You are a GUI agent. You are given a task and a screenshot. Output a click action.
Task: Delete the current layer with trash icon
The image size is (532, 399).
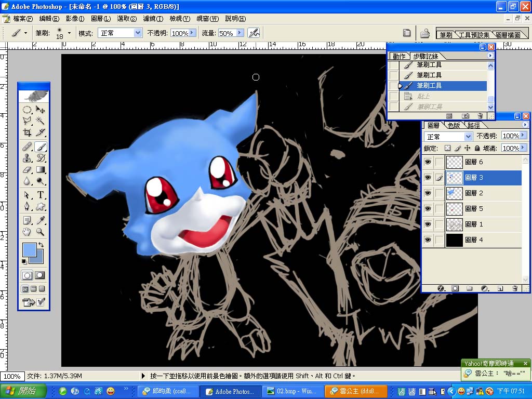(515, 288)
